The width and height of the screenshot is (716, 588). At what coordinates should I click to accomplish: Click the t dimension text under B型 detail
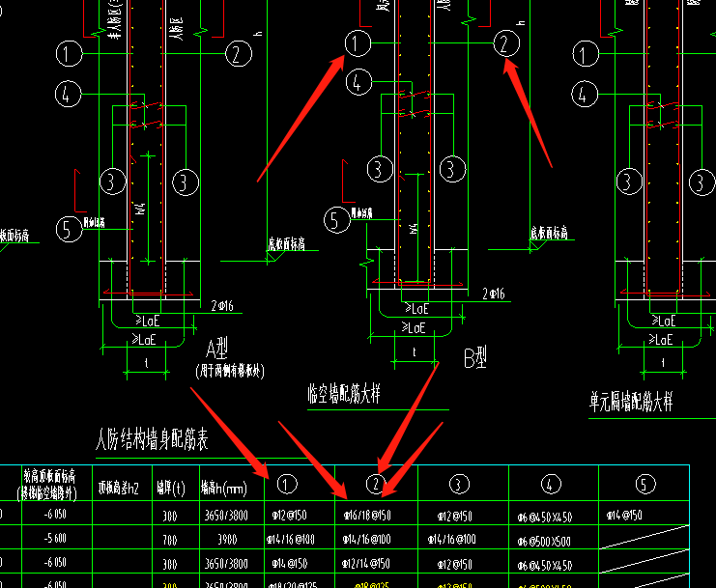pyautogui.click(x=415, y=351)
